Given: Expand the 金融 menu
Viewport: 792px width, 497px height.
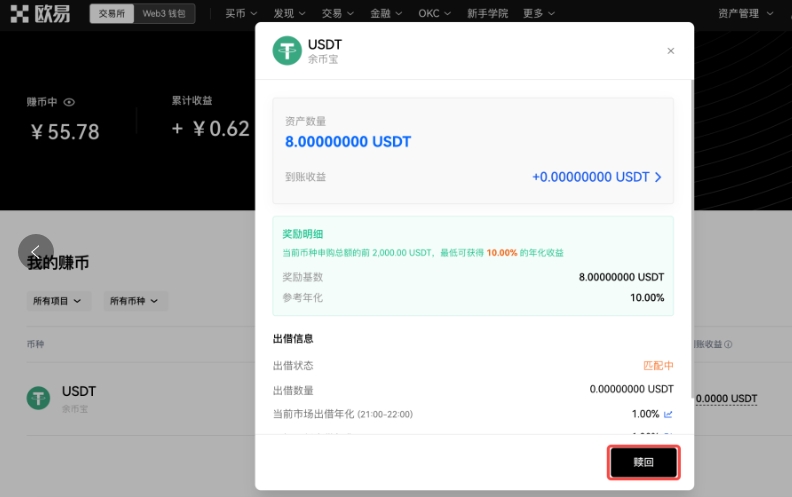Looking at the screenshot, I should [386, 14].
